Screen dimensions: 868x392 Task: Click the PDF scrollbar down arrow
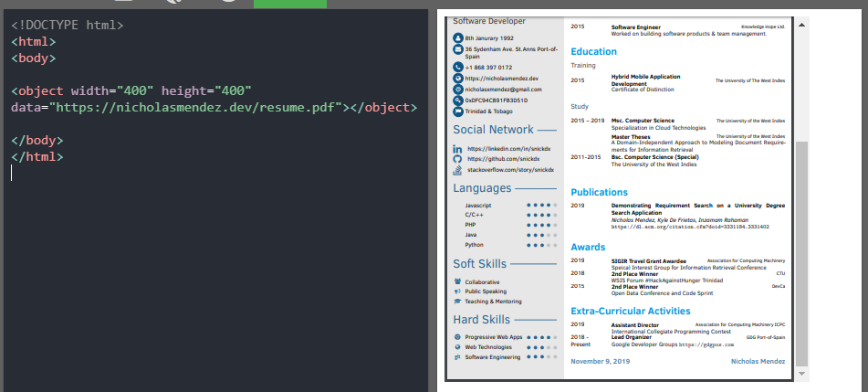(801, 375)
